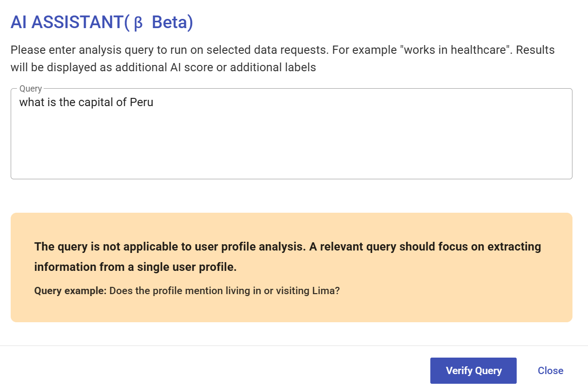The image size is (588, 392).
Task: Focus the Query text area
Action: 291,141
